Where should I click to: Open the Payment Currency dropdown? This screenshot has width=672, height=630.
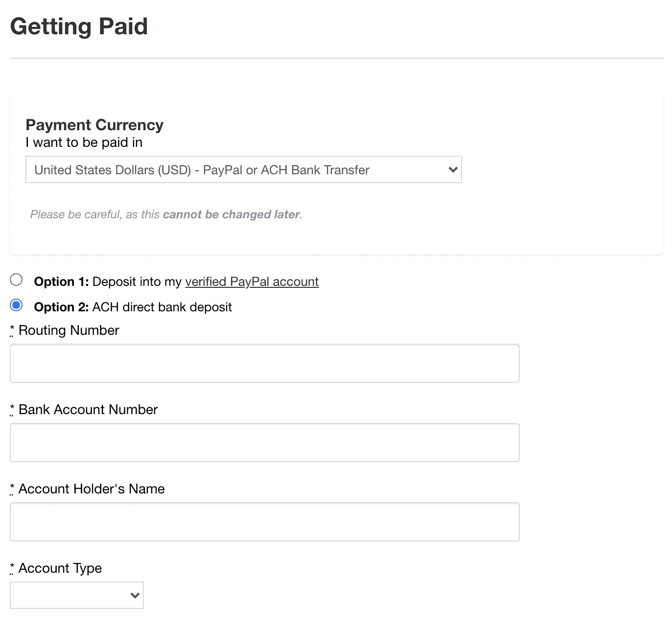[x=243, y=170]
